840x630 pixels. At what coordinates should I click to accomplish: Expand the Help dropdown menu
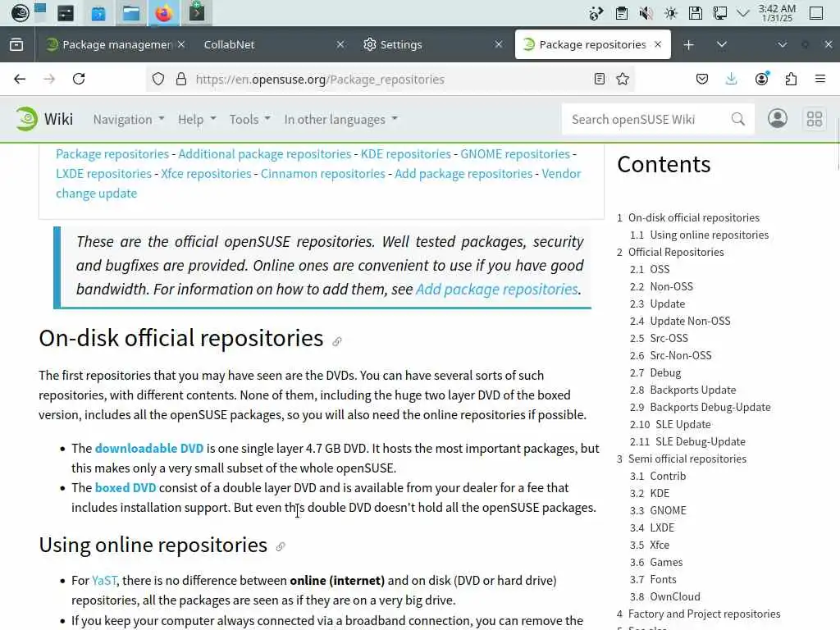pos(197,120)
